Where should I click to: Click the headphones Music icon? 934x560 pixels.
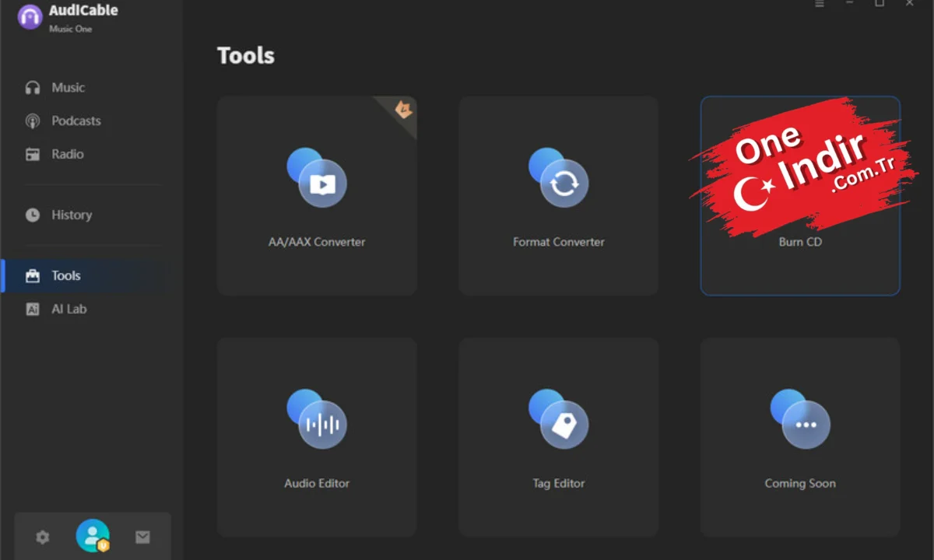coord(33,88)
